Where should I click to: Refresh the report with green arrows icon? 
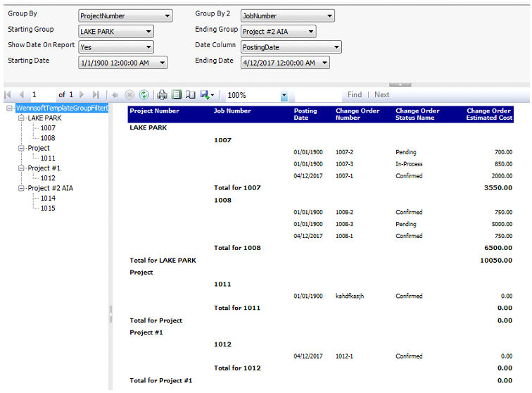pyautogui.click(x=144, y=94)
